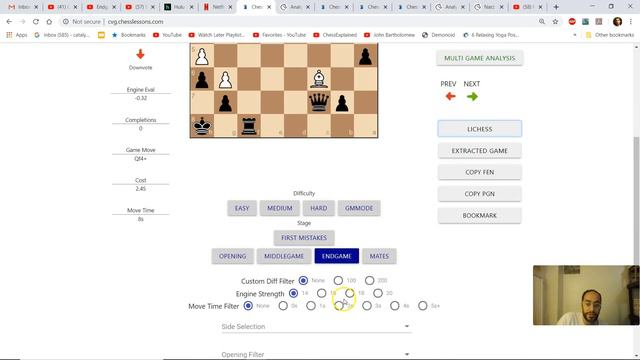Bookmark this page with the star icon
Viewport: 640px width, 360px height.
coord(555,22)
